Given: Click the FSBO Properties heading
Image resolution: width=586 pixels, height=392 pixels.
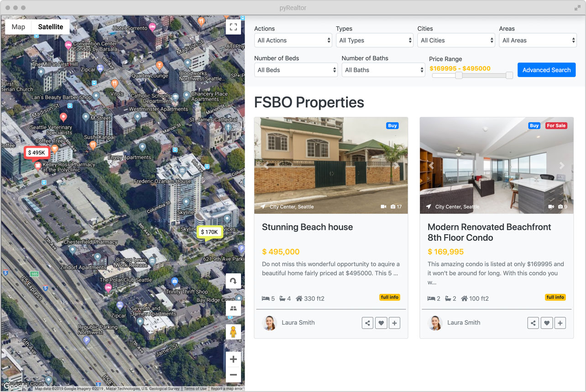Looking at the screenshot, I should point(309,102).
